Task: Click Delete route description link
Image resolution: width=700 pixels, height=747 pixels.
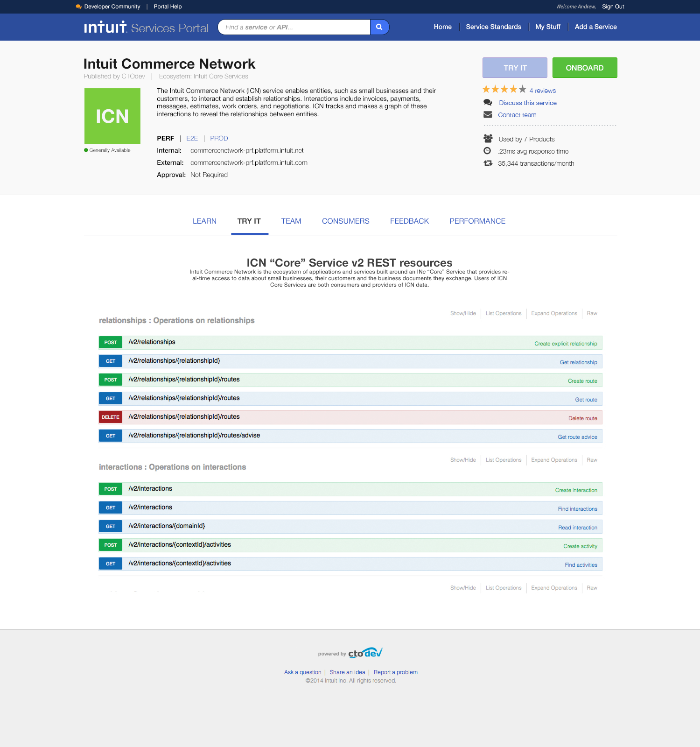Action: 582,418
